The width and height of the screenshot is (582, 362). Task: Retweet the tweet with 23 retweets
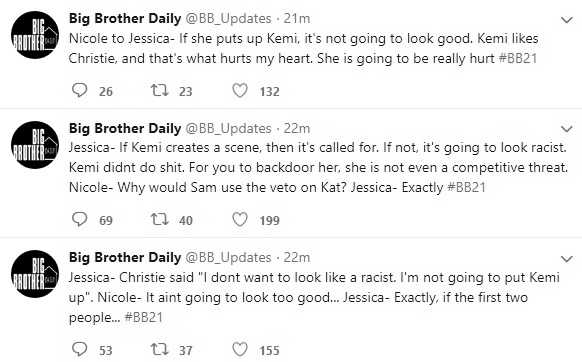pyautogui.click(x=160, y=90)
